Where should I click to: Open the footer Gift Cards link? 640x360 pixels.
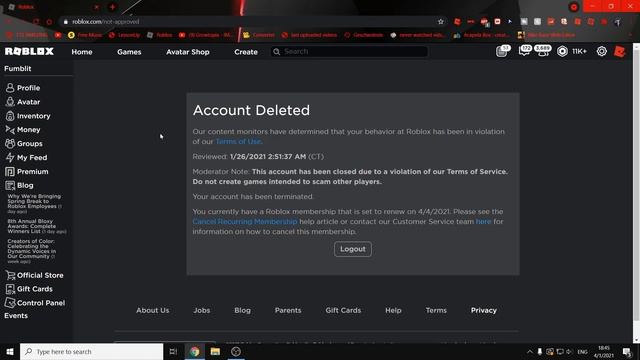[343, 310]
